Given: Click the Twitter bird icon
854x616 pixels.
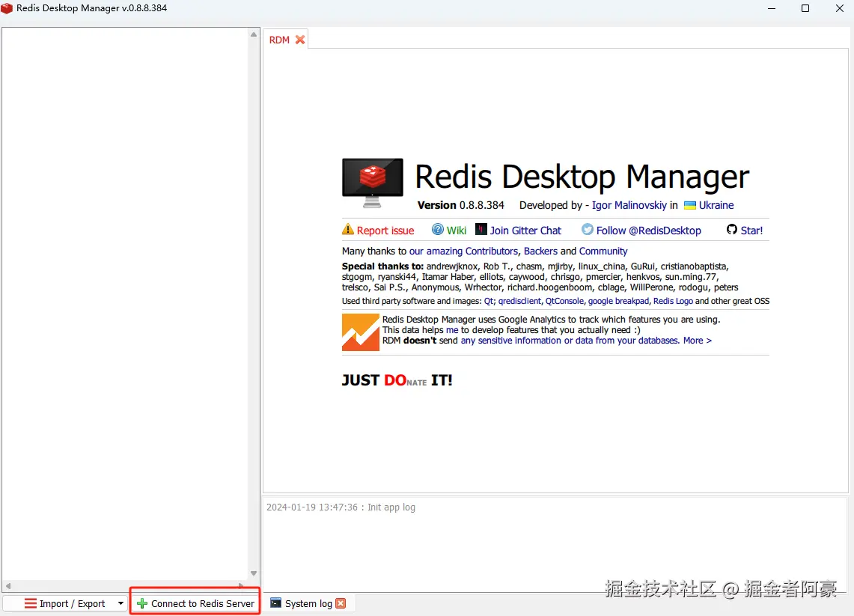Looking at the screenshot, I should 587,229.
